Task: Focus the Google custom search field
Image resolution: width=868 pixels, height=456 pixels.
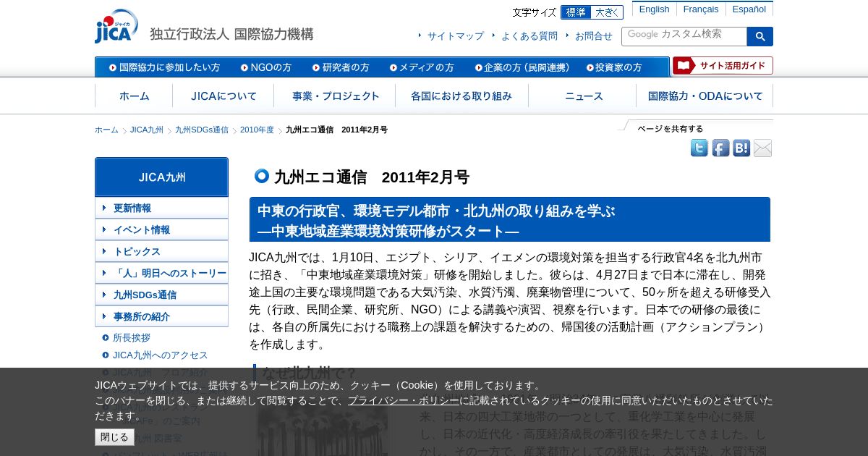Action: [x=684, y=36]
